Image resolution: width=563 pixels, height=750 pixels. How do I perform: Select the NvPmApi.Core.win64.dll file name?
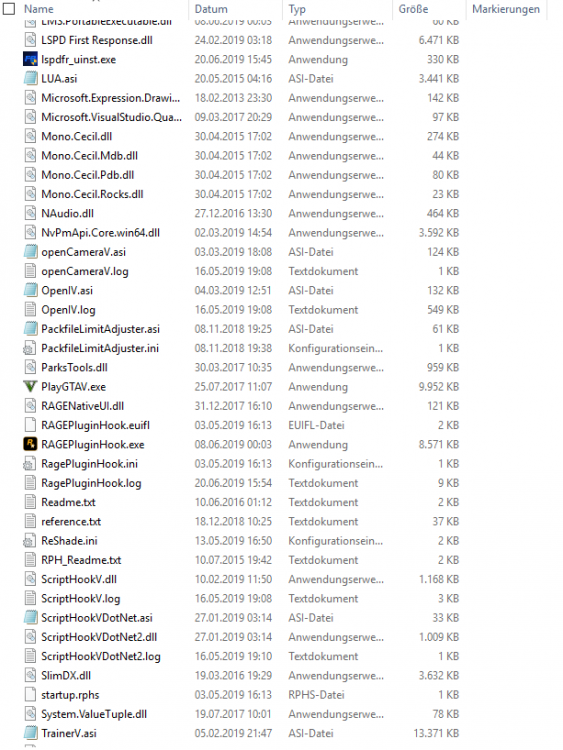(100, 232)
